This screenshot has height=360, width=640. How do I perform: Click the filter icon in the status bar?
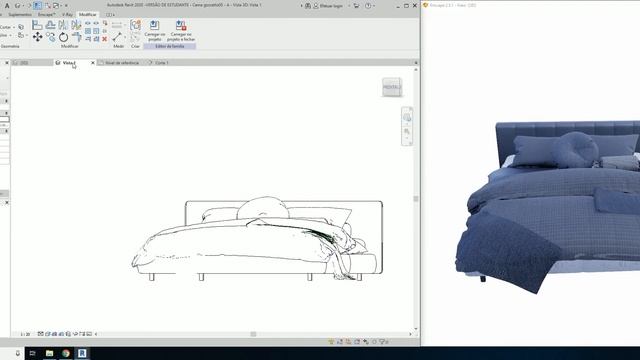pyautogui.click(x=382, y=342)
